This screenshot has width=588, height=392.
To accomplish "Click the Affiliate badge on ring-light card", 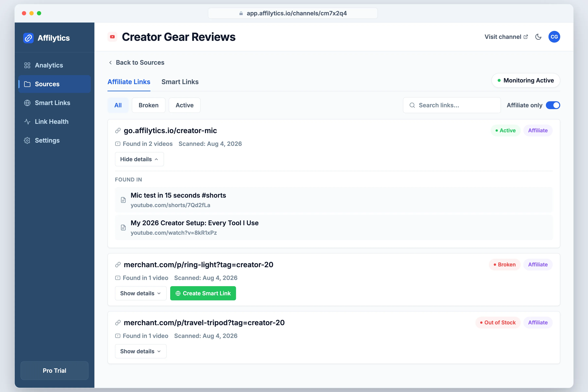I will point(538,264).
